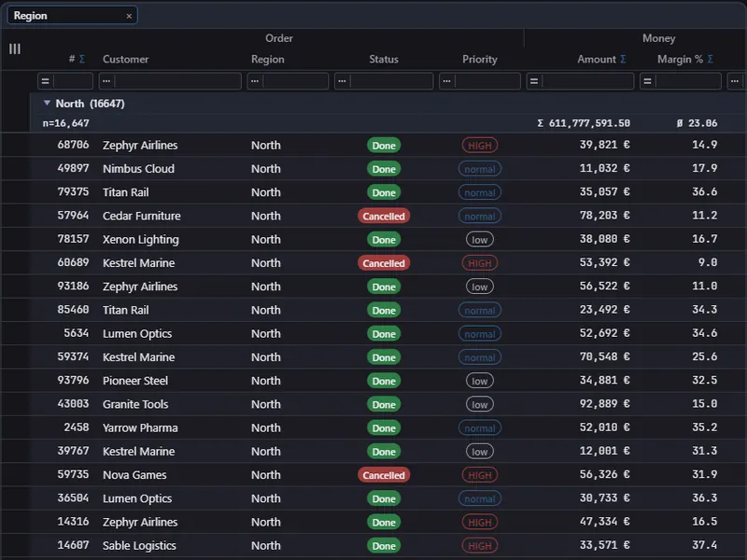Screen dimensions: 747x560
Task: Click the low priority badge for order 93186
Action: coord(480,287)
